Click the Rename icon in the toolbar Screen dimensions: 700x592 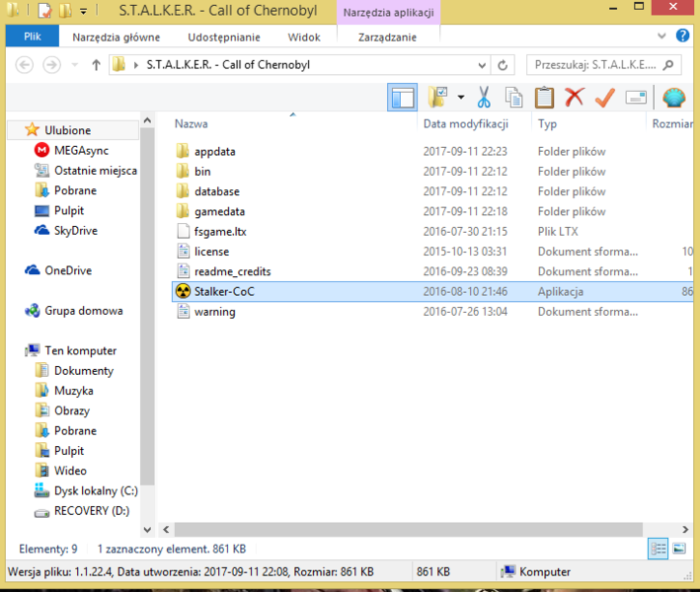(636, 97)
